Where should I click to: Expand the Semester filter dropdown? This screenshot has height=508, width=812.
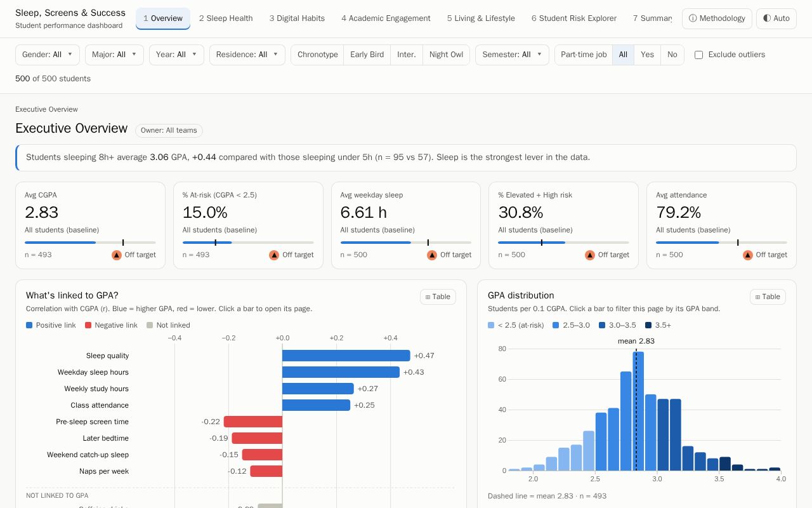[512, 55]
